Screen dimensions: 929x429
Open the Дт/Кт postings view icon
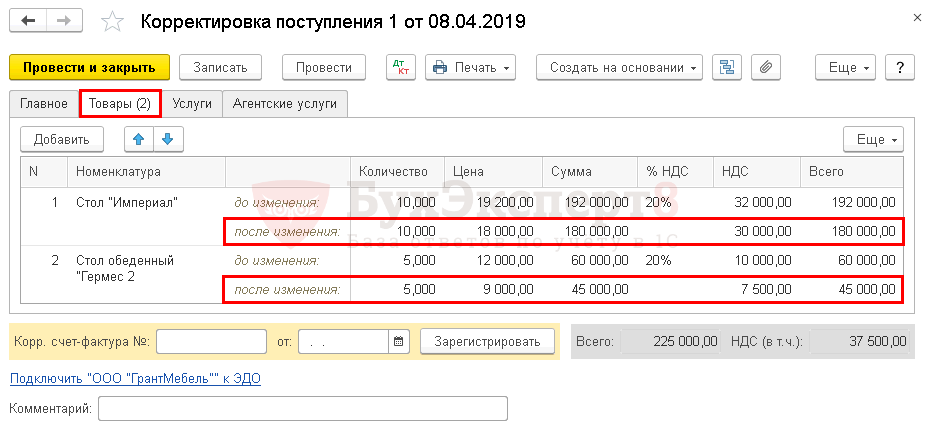pyautogui.click(x=401, y=67)
